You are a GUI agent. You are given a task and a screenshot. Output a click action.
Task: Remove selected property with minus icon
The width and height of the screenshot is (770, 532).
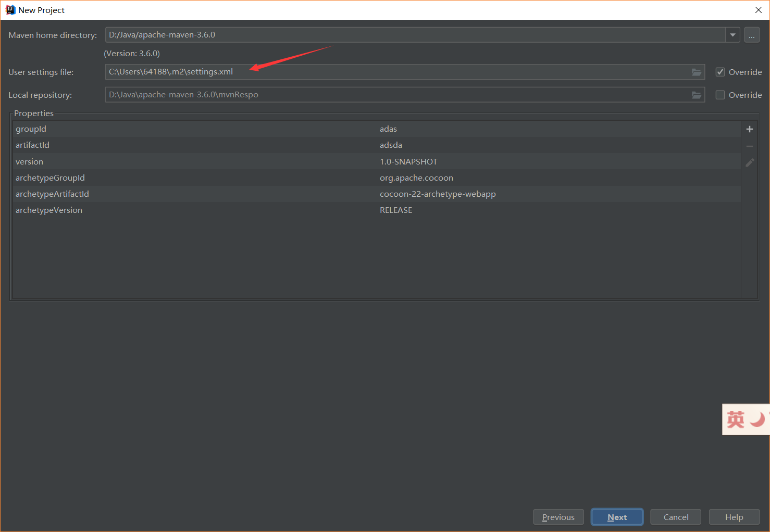click(750, 146)
